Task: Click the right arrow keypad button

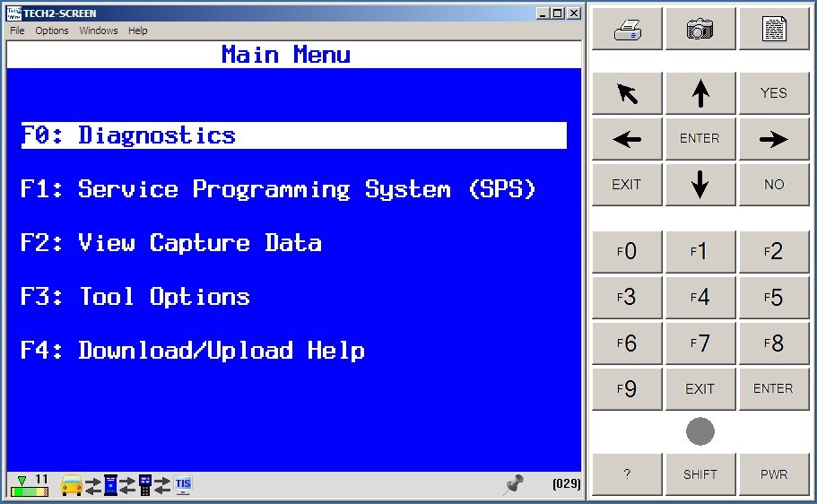Action: (x=774, y=139)
